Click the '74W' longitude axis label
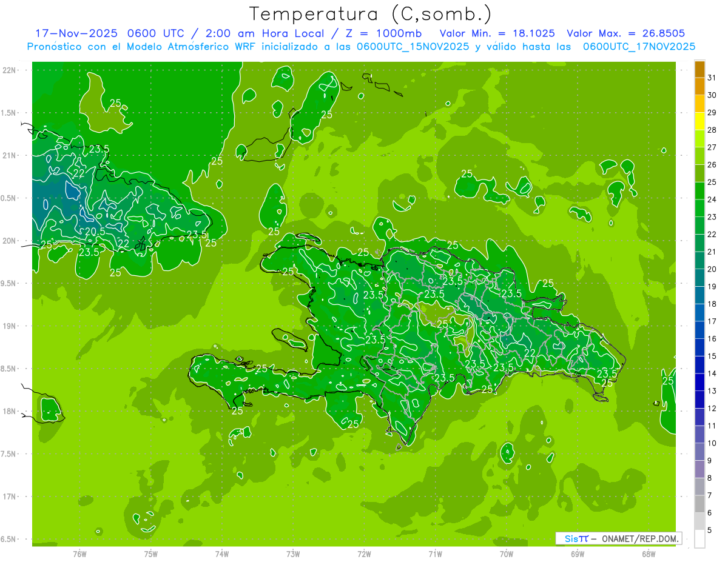The height and width of the screenshot is (562, 728). click(222, 554)
